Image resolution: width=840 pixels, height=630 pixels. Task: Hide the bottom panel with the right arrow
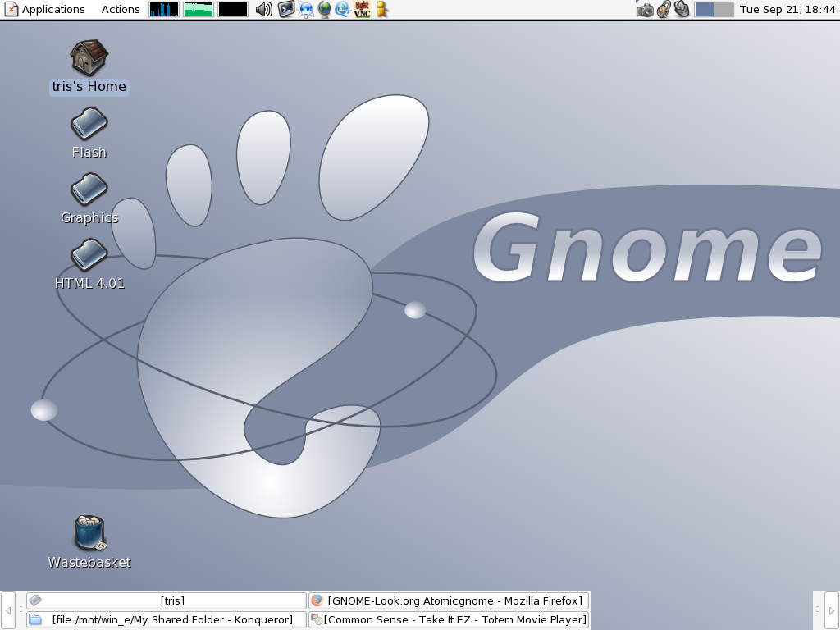click(832, 610)
